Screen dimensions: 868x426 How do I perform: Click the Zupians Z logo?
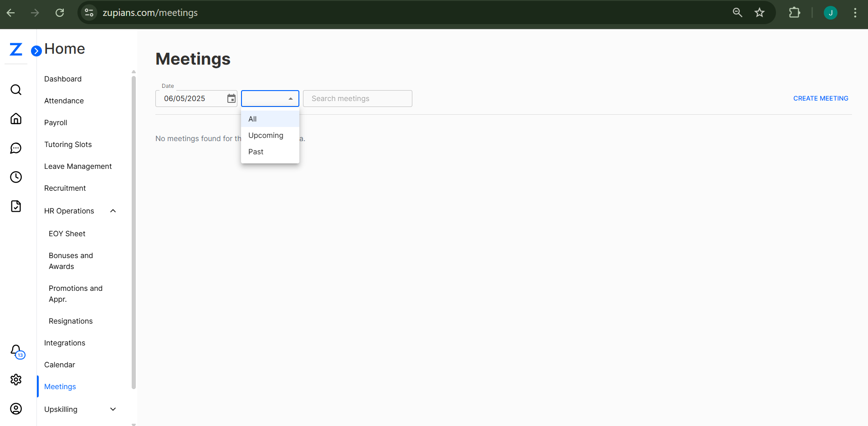(x=15, y=49)
